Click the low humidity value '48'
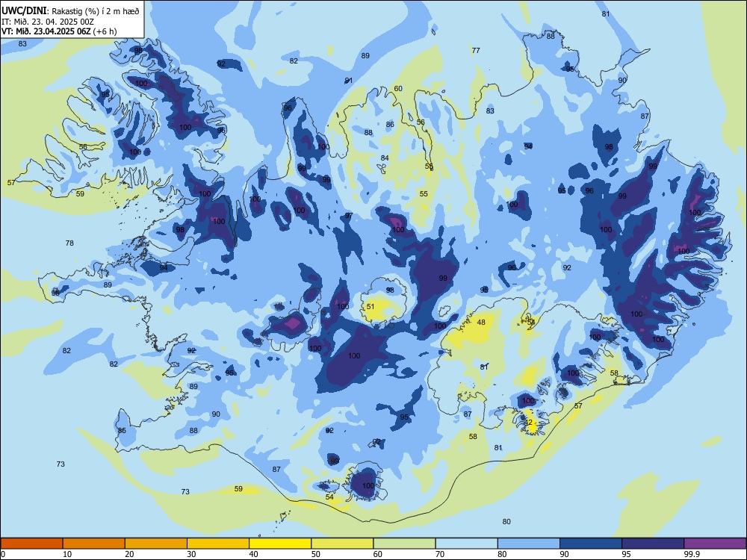The width and height of the screenshot is (747, 560). [481, 323]
